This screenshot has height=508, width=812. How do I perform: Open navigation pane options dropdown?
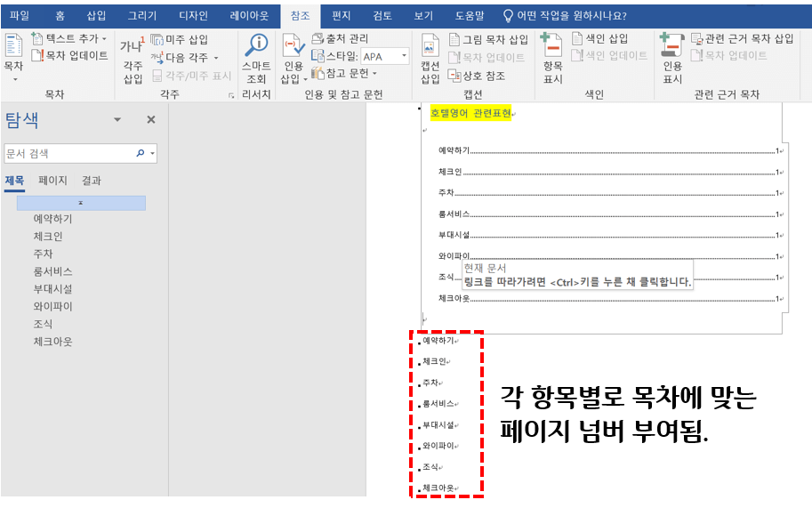[117, 119]
